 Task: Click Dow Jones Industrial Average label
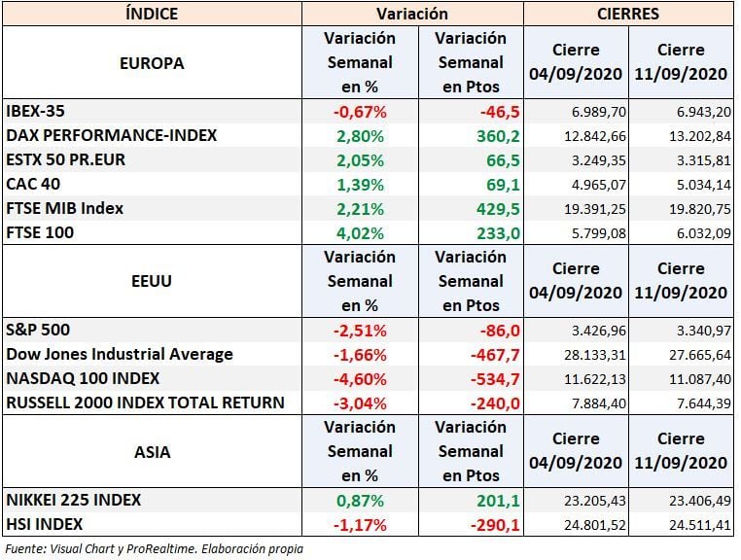120,354
